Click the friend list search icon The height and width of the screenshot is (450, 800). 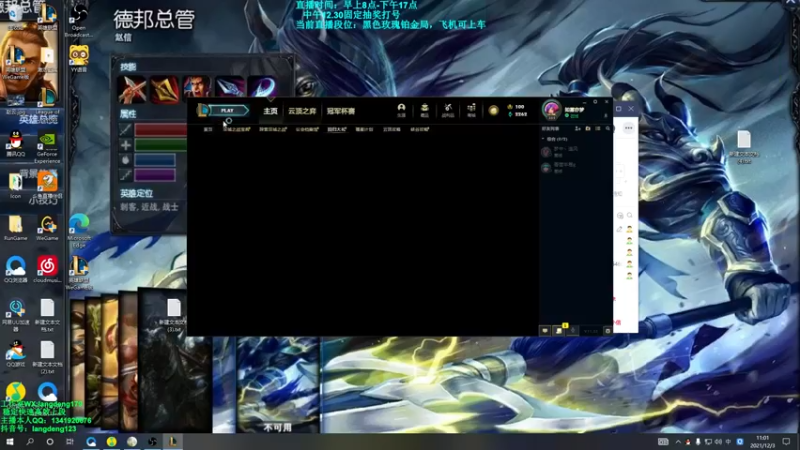[x=608, y=129]
